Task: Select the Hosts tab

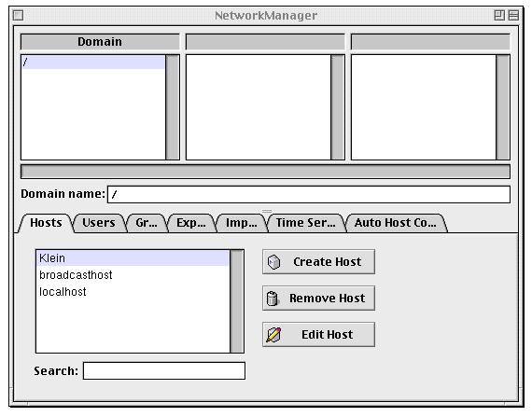Action: (x=46, y=223)
